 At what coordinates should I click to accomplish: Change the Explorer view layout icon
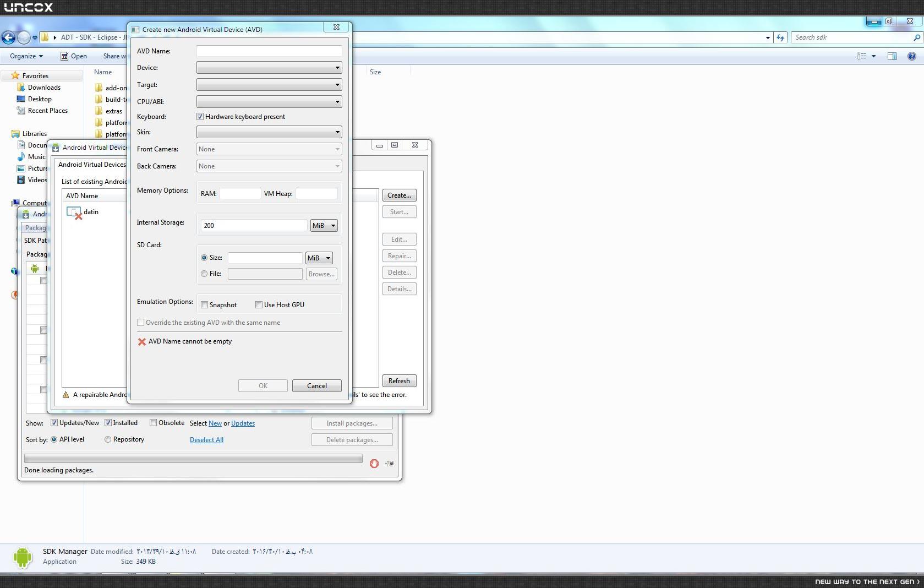point(862,56)
